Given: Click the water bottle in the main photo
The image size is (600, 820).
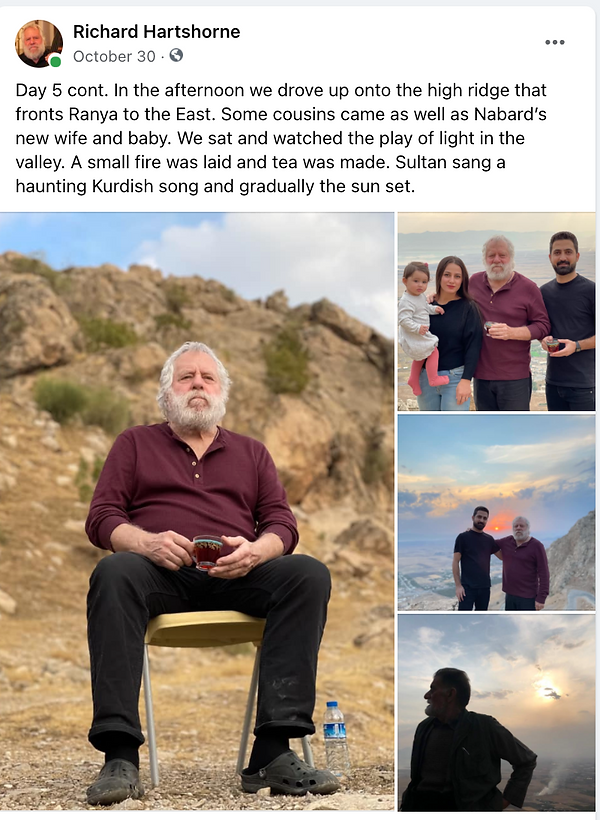Looking at the screenshot, I should pos(335,738).
